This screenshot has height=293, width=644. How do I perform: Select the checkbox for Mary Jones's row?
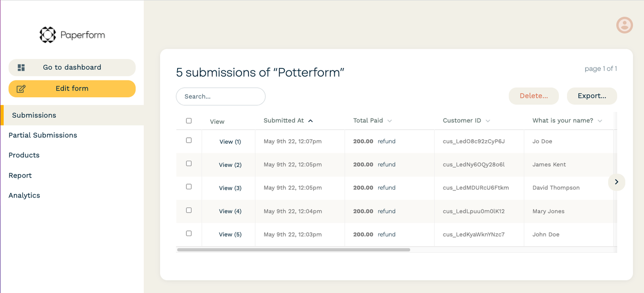pyautogui.click(x=189, y=210)
